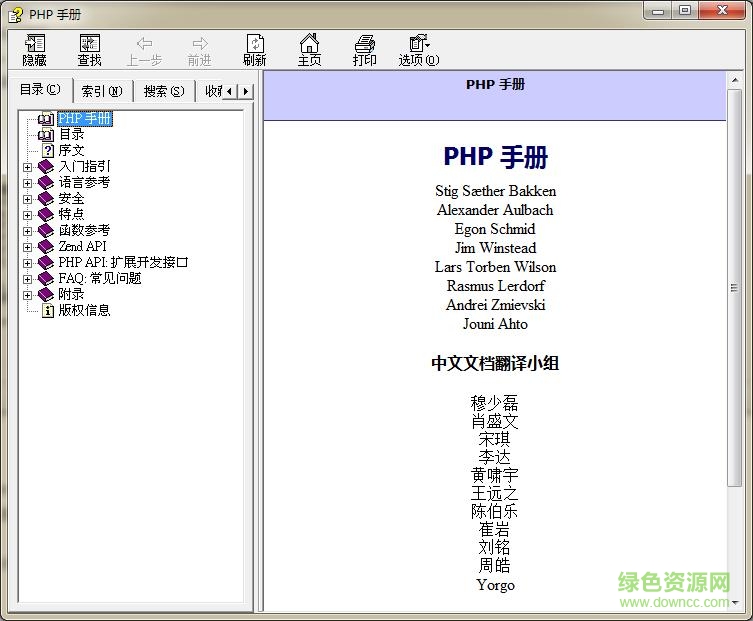Select the FAQ: 常见问题 tree item label
This screenshot has width=753, height=621.
100,279
